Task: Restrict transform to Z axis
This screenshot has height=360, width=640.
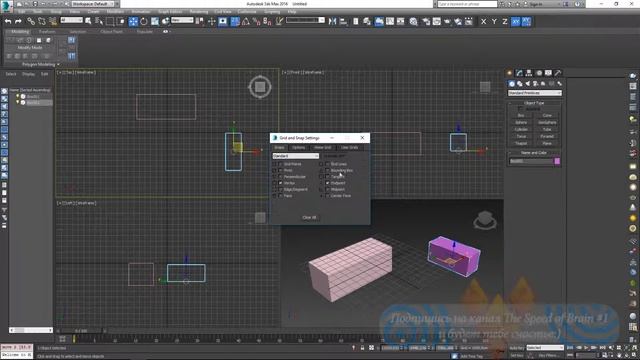Action: coord(504,21)
